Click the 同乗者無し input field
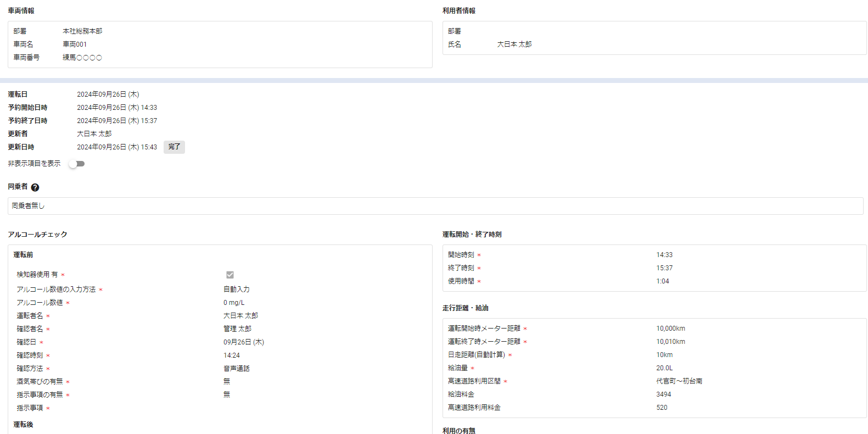This screenshot has width=868, height=434. click(435, 206)
